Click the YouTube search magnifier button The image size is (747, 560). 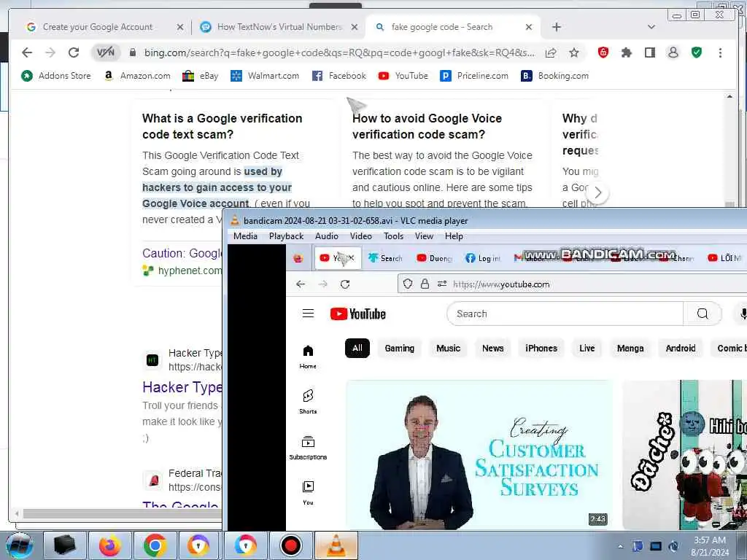coord(703,314)
